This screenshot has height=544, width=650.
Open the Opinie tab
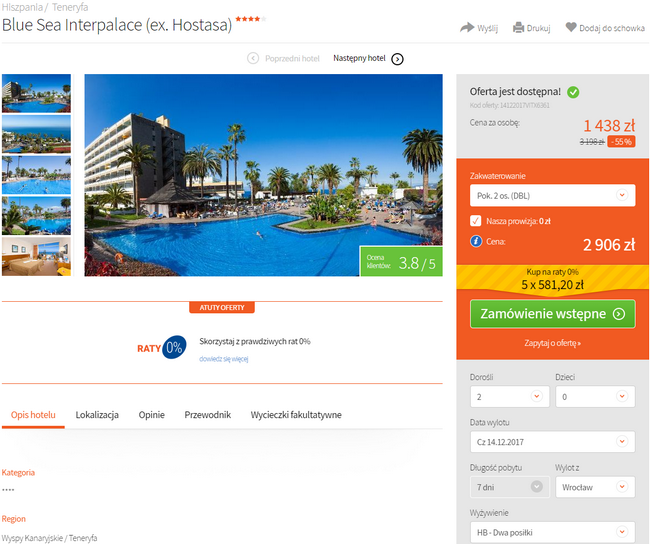click(151, 415)
